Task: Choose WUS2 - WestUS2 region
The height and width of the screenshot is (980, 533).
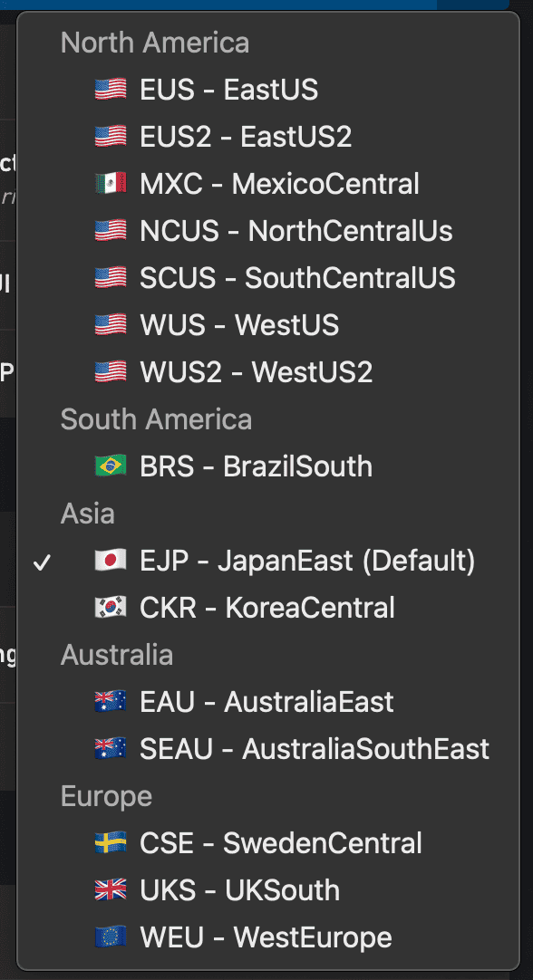Action: pyautogui.click(x=268, y=372)
